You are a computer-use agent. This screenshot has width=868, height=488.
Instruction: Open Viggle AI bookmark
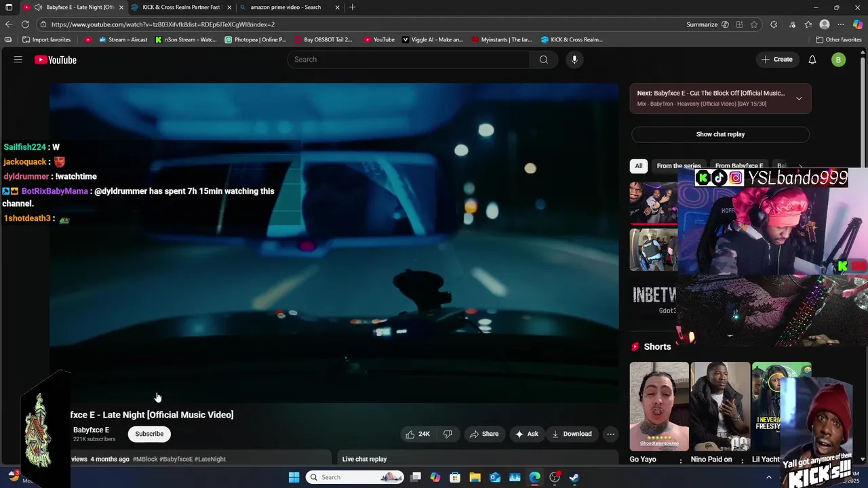(433, 39)
